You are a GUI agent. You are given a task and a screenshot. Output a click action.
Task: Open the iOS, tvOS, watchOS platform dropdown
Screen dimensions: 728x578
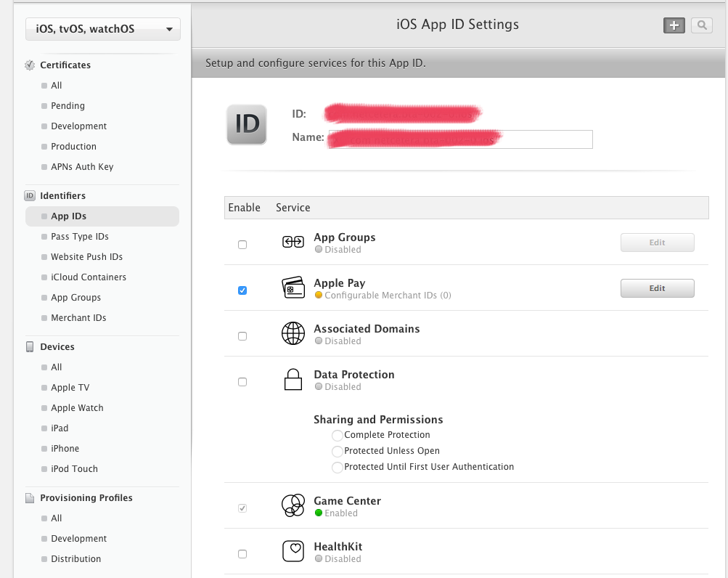103,29
